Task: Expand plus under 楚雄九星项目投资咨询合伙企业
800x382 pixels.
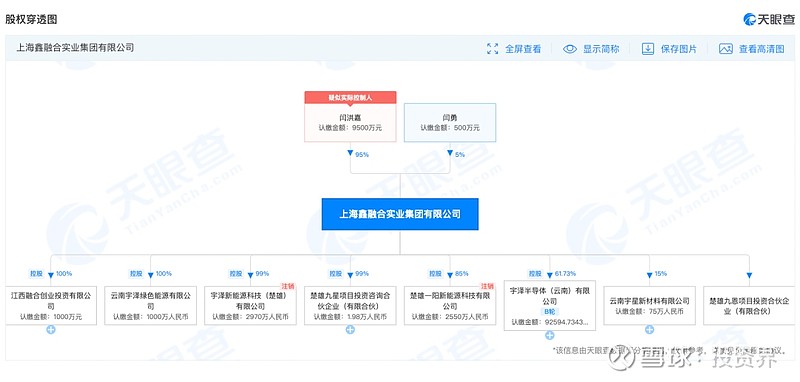Action: [350, 329]
